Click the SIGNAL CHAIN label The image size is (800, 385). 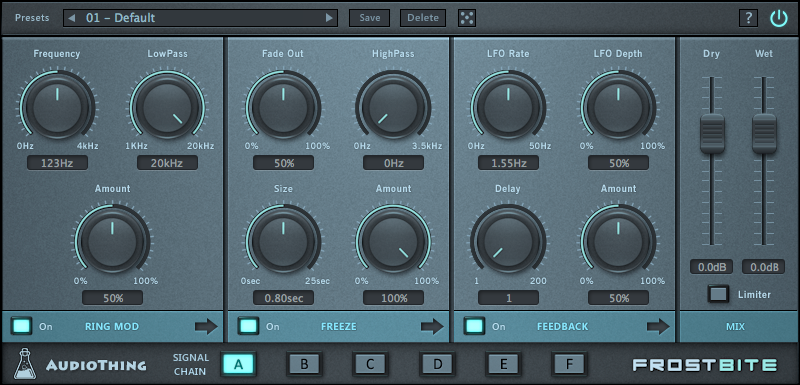pyautogui.click(x=191, y=365)
